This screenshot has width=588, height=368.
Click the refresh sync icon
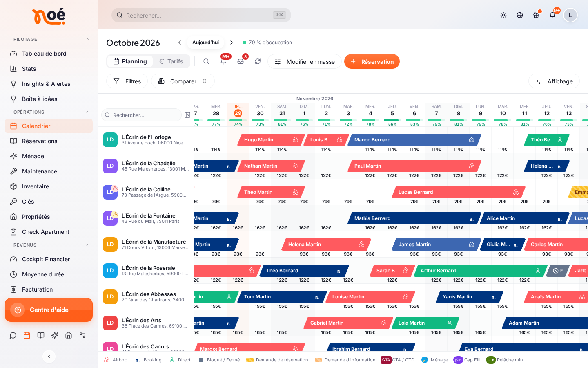coord(258,61)
